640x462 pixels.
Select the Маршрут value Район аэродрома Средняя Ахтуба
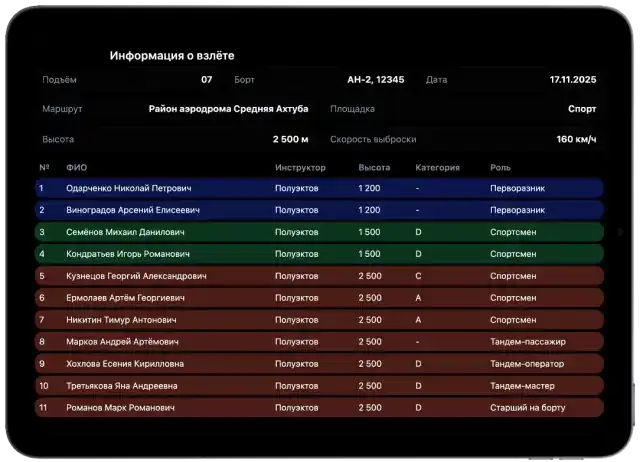[228, 109]
